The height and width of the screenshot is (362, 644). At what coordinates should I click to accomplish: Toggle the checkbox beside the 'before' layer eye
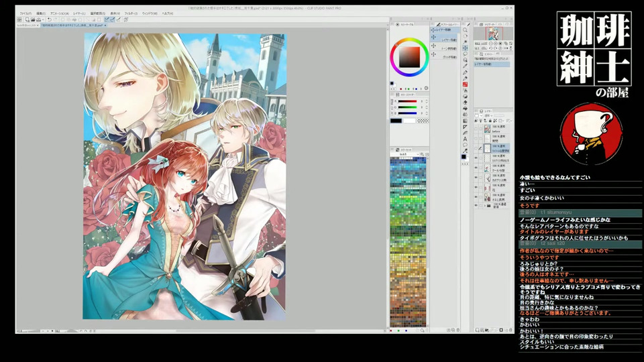[x=480, y=129]
